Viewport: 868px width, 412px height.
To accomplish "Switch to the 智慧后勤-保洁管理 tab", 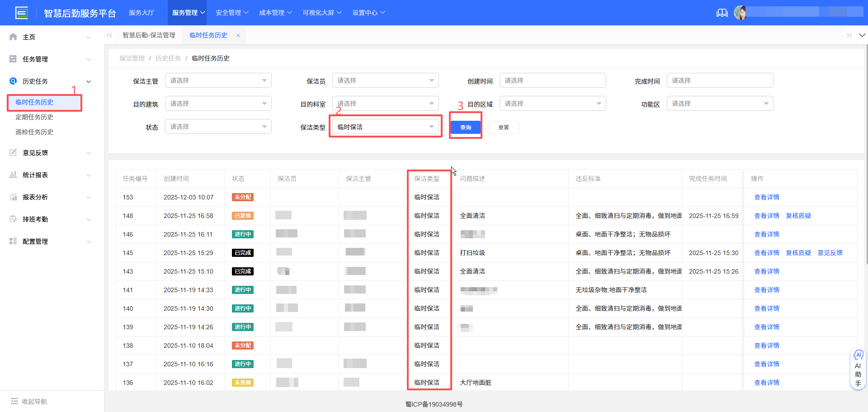I will click(149, 35).
